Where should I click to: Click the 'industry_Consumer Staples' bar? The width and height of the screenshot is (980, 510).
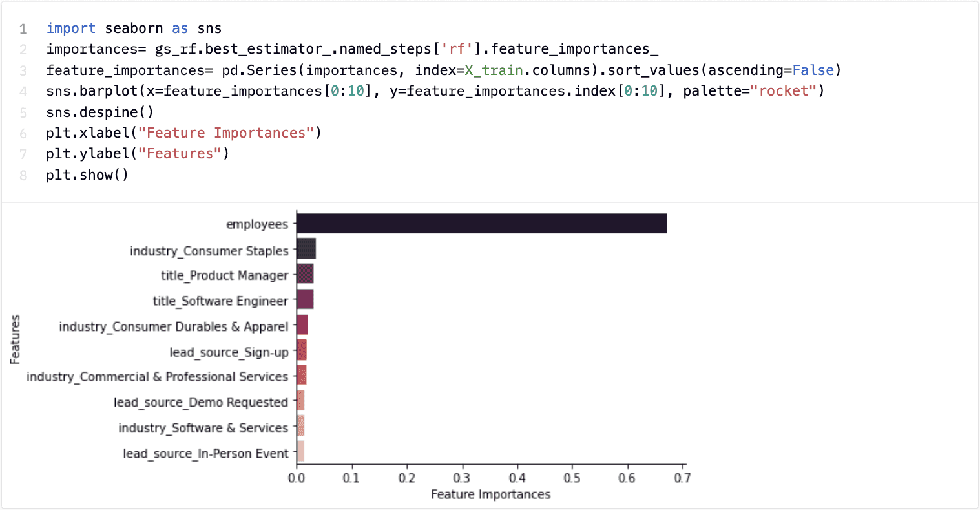tap(306, 249)
